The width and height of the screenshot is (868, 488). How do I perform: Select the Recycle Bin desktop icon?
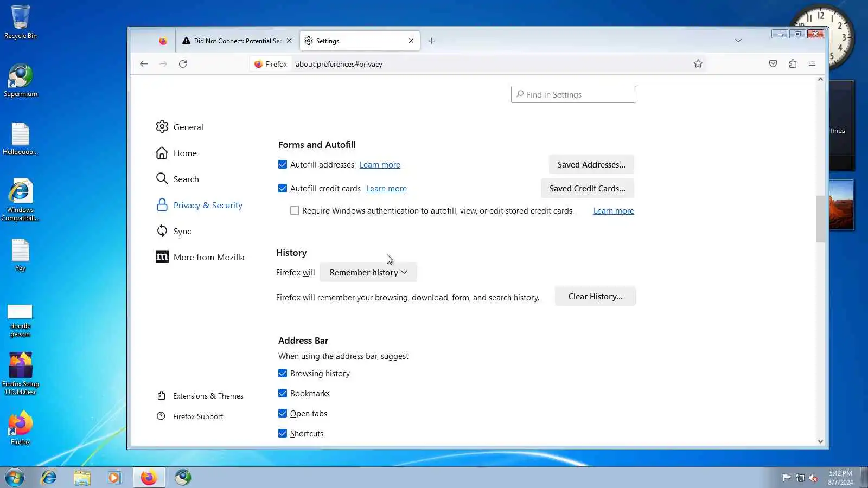[x=21, y=22]
